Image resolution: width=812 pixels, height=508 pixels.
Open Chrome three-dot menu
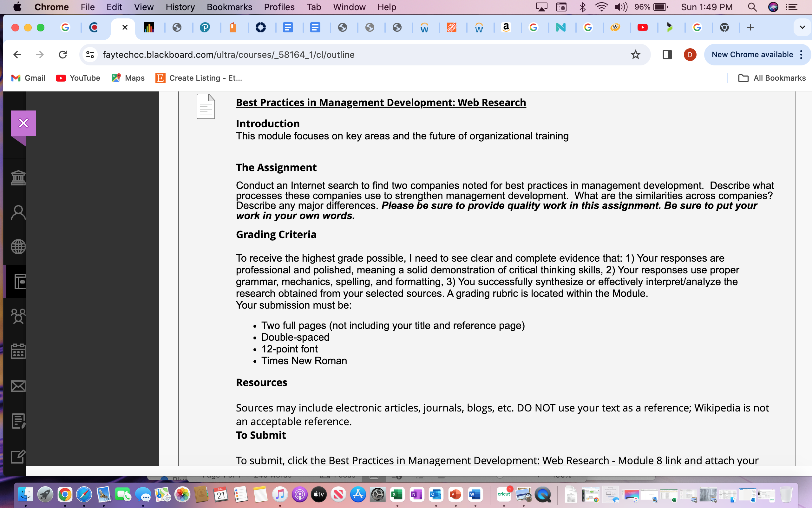pos(801,54)
